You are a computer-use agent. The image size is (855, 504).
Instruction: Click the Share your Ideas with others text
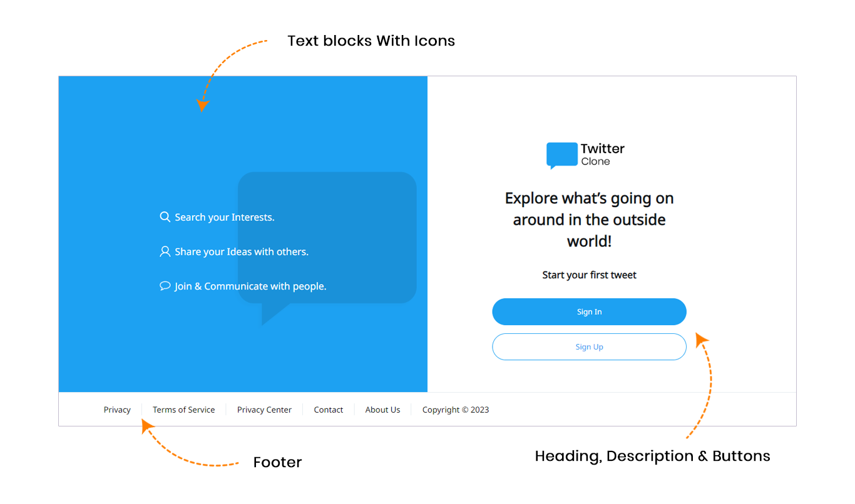(242, 251)
